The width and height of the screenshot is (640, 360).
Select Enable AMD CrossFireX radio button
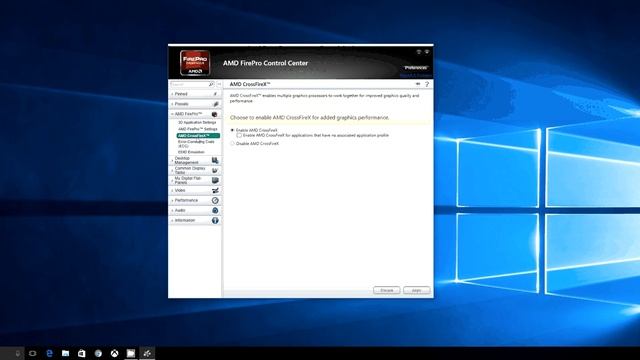232,130
